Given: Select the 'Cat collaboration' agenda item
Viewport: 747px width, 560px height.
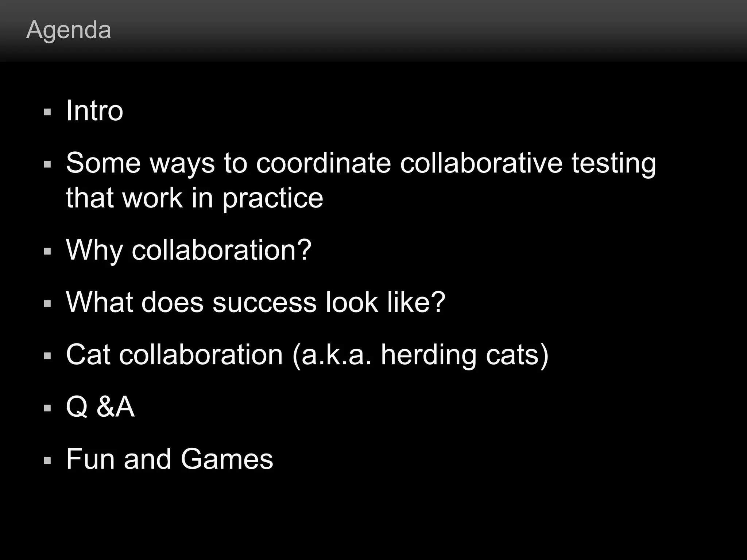Looking at the screenshot, I should click(307, 355).
